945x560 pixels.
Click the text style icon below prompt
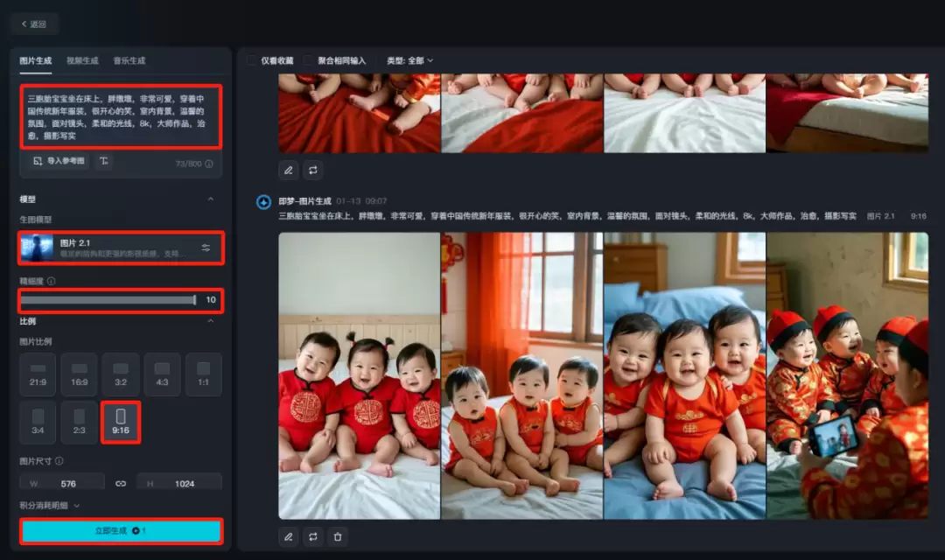point(104,161)
